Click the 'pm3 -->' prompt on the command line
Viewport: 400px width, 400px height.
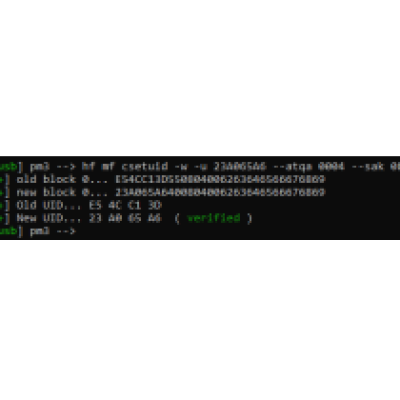53,166
